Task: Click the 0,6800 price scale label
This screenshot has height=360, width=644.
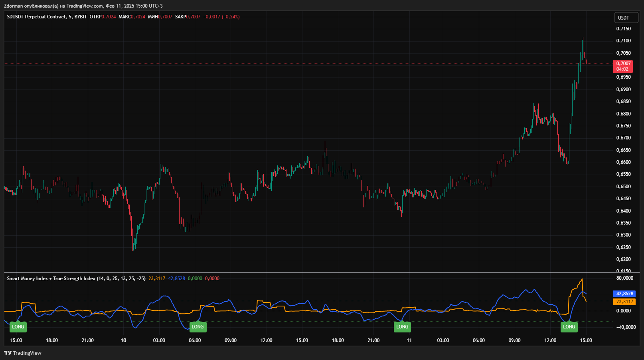Action: pos(624,114)
